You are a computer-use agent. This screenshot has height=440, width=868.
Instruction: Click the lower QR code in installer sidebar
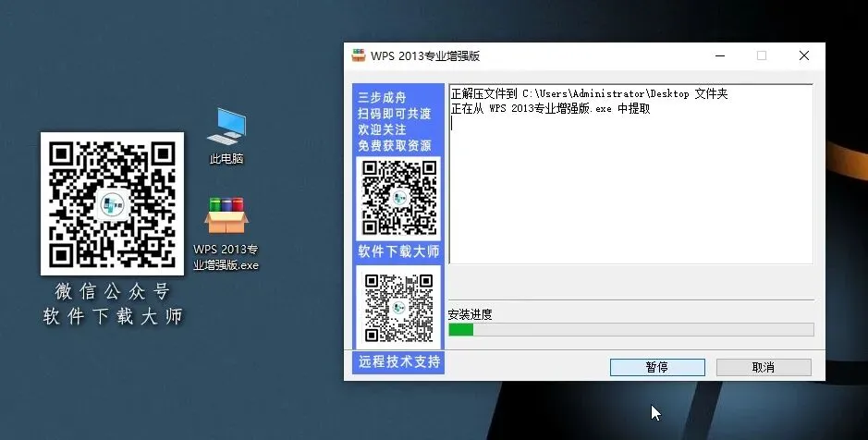pyautogui.click(x=398, y=307)
